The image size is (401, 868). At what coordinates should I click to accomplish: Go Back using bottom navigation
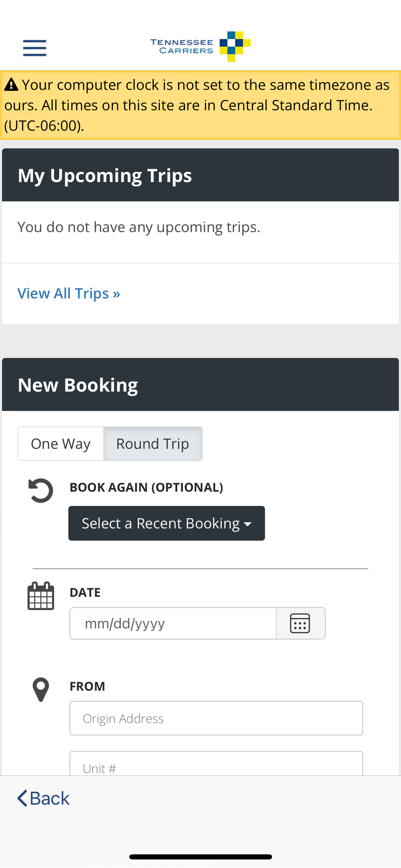44,798
